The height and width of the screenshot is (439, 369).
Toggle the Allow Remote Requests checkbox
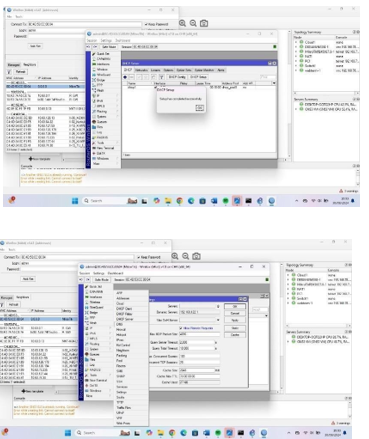181,328
